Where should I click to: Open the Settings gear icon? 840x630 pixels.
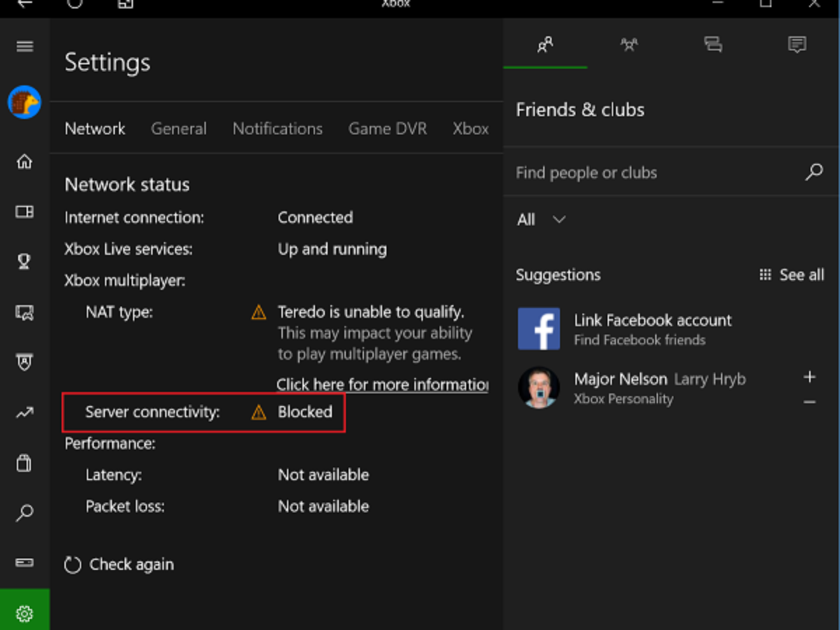[24, 614]
